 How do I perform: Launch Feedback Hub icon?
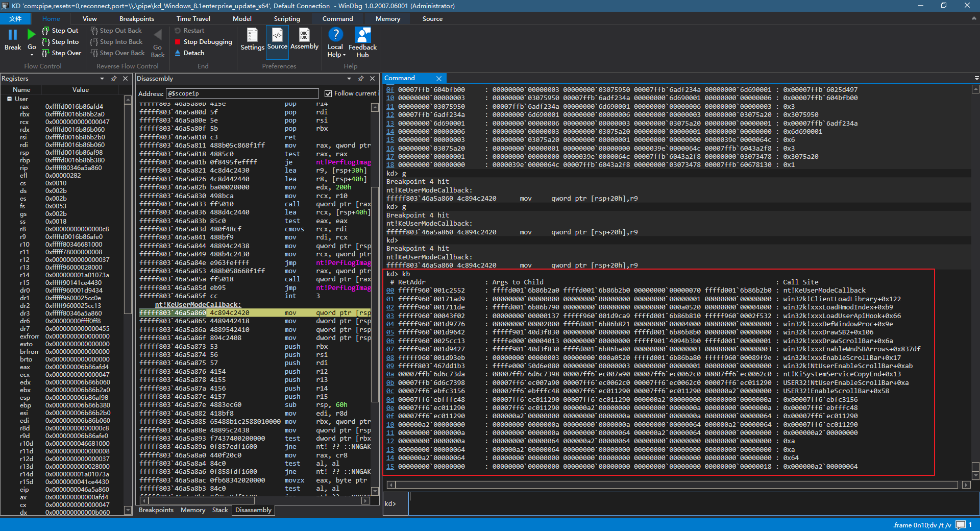pos(362,35)
